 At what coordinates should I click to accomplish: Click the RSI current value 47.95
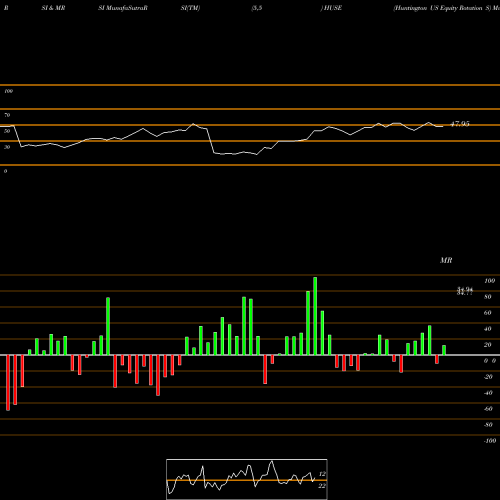click(x=460, y=124)
